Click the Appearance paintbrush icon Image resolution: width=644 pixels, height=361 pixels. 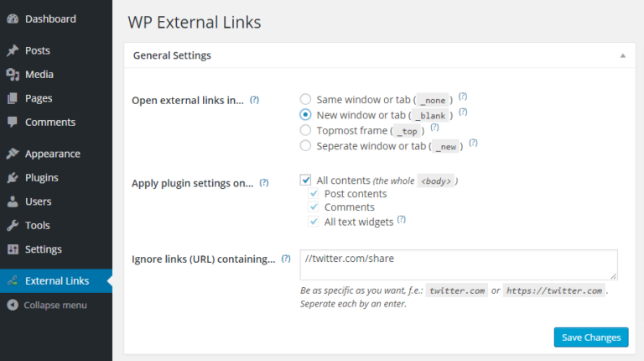pyautogui.click(x=13, y=154)
